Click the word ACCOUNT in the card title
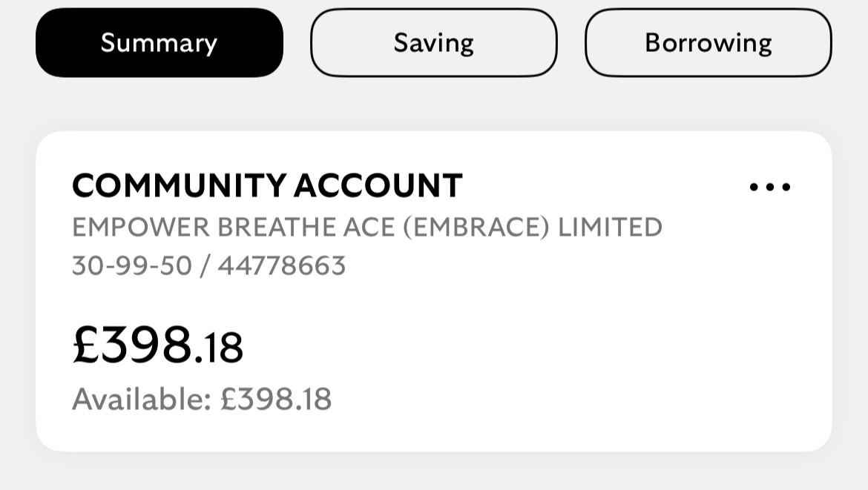 pos(378,185)
